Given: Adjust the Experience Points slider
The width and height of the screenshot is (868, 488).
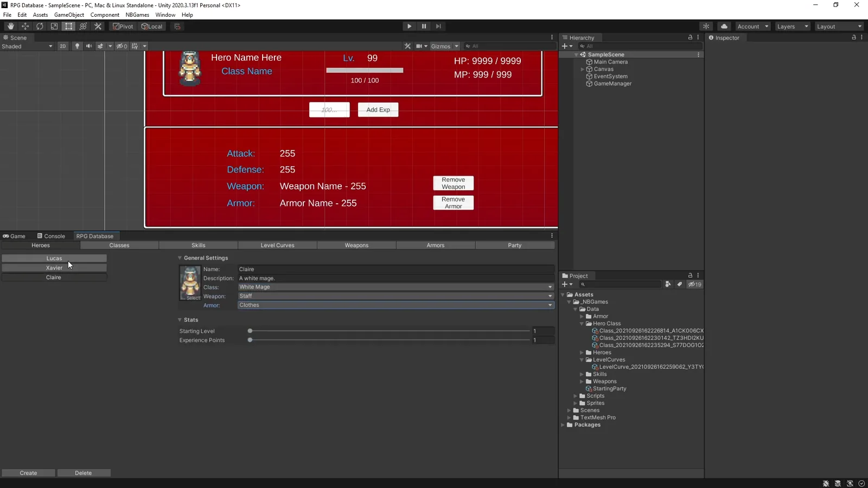Looking at the screenshot, I should point(390,340).
